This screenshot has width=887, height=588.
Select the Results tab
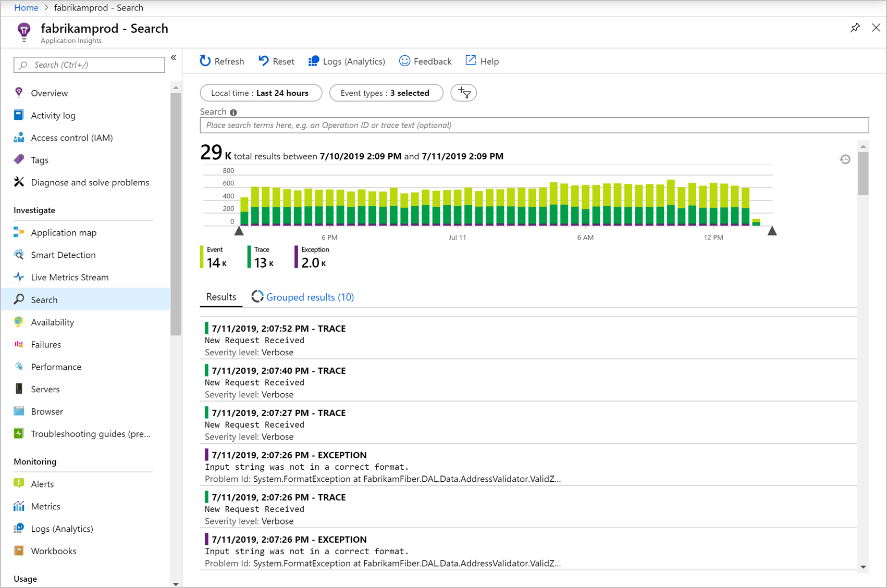point(221,297)
